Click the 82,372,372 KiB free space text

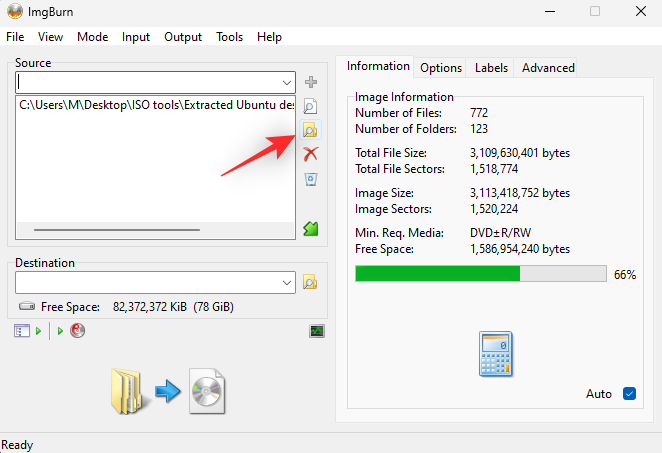click(173, 307)
